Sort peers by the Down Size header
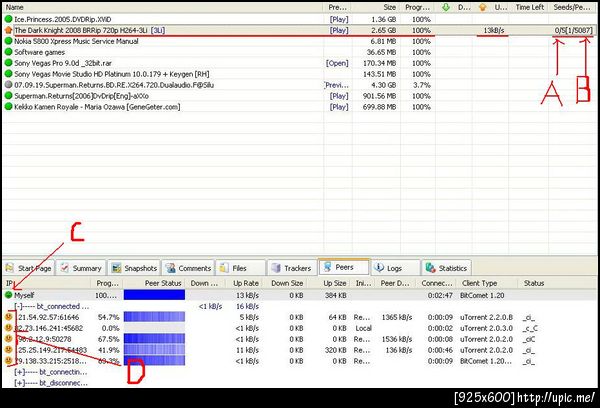The image size is (600, 408). [x=287, y=283]
